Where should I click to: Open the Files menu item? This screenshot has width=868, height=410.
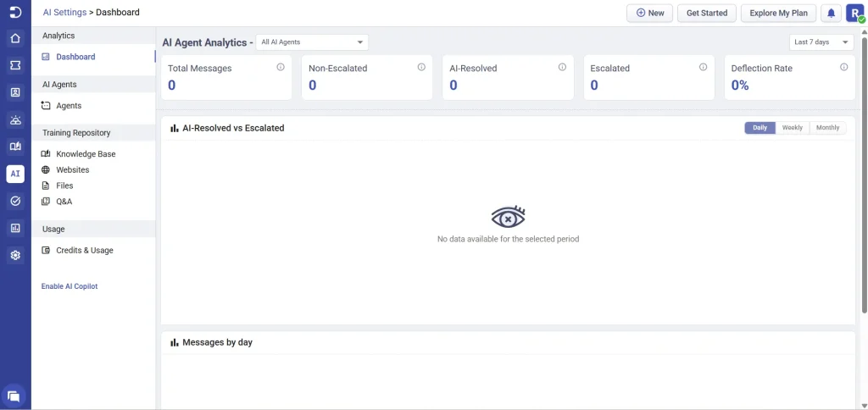(64, 186)
